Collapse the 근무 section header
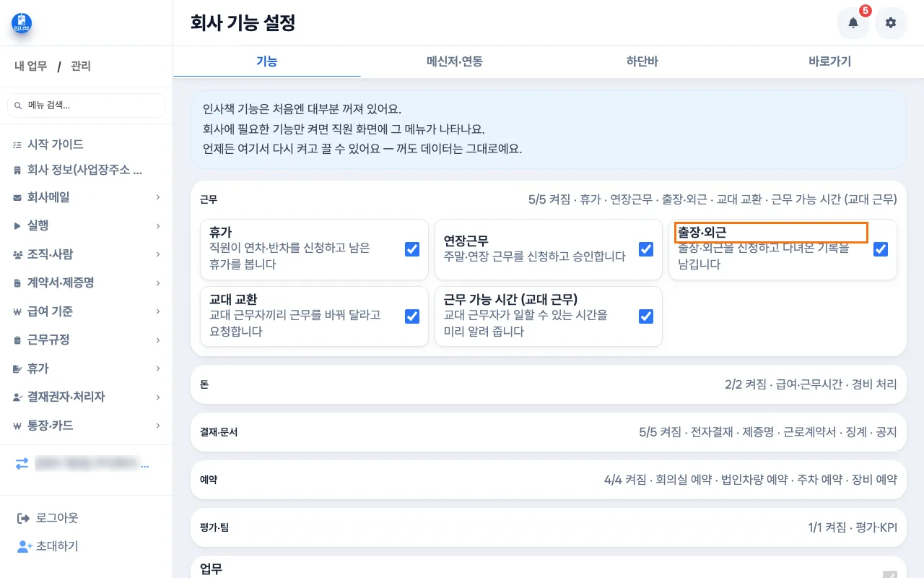Viewport: 924px width, 578px height. coord(548,199)
